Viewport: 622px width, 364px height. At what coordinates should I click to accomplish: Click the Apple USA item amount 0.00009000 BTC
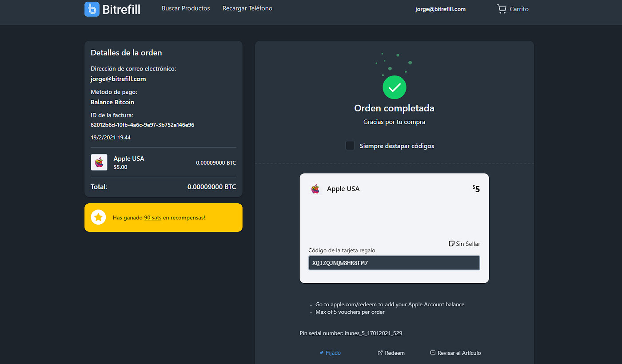pos(216,163)
